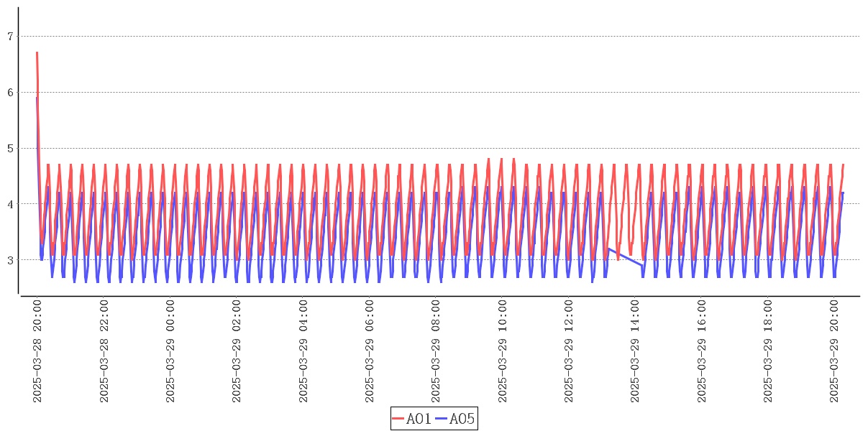Click the y-axis value 6 label
The image size is (868, 431).
[11, 93]
